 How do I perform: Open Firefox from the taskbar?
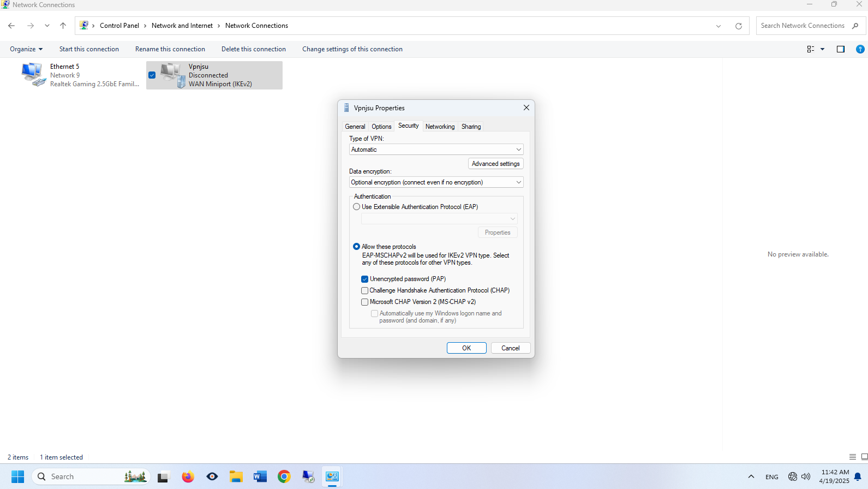188,476
